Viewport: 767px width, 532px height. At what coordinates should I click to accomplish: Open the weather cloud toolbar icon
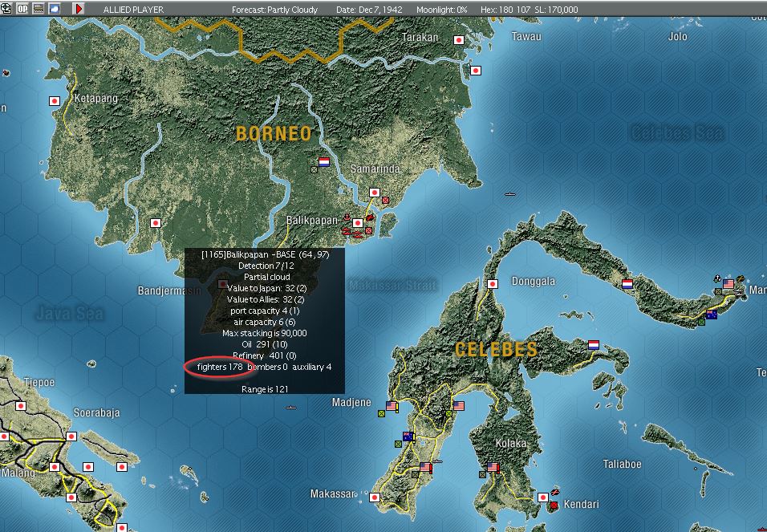[x=54, y=8]
